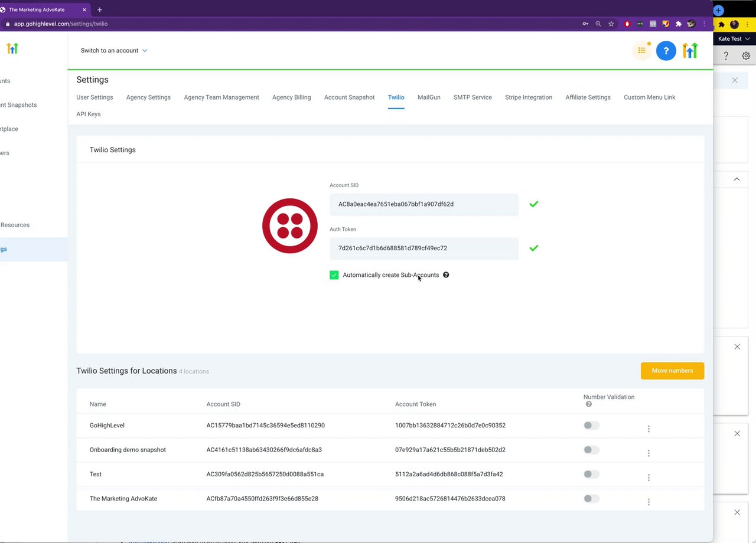The height and width of the screenshot is (543, 756).
Task: Click the browser address bar URL
Action: (61, 24)
